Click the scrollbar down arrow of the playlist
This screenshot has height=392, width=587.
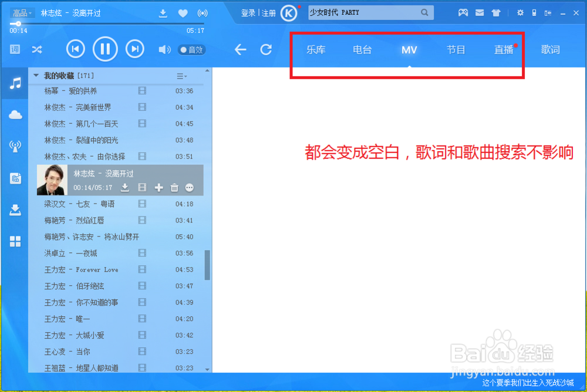[x=207, y=370]
